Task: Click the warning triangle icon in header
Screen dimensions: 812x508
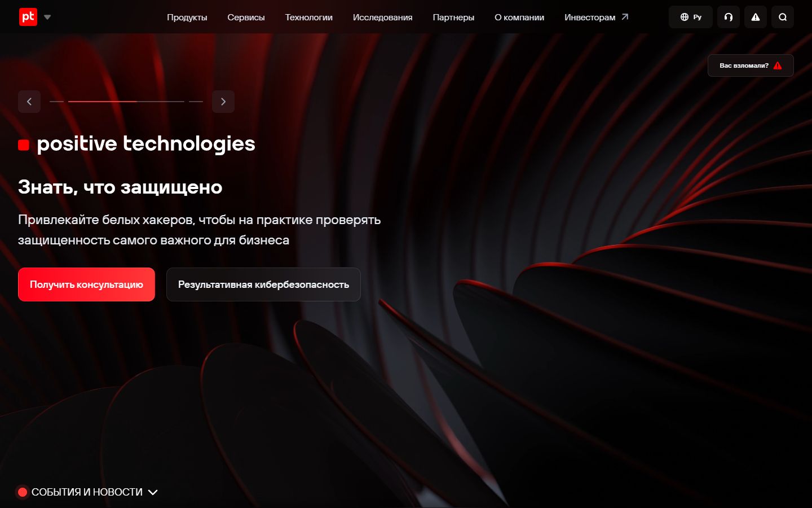Action: [756, 17]
